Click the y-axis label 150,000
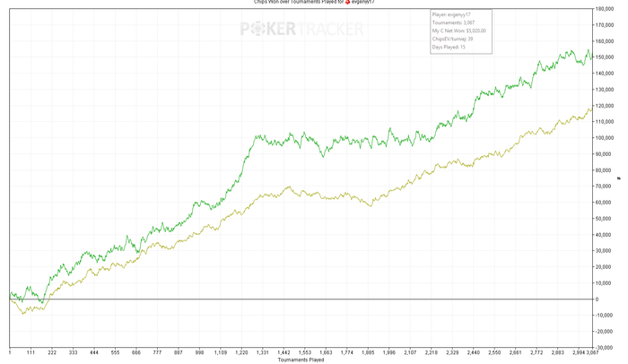Image resolution: width=628 pixels, height=364 pixels. click(605, 57)
